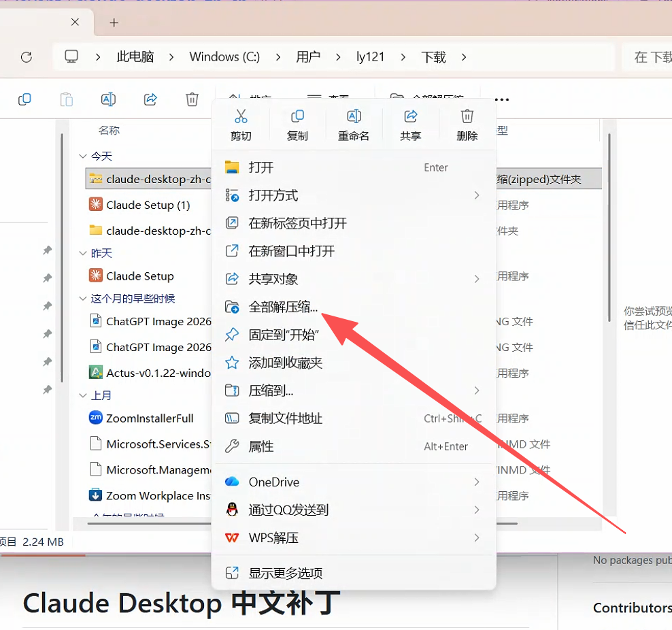Image resolution: width=672 pixels, height=630 pixels.
Task: Select Actus-v0.1.22-windo file
Action: point(149,373)
